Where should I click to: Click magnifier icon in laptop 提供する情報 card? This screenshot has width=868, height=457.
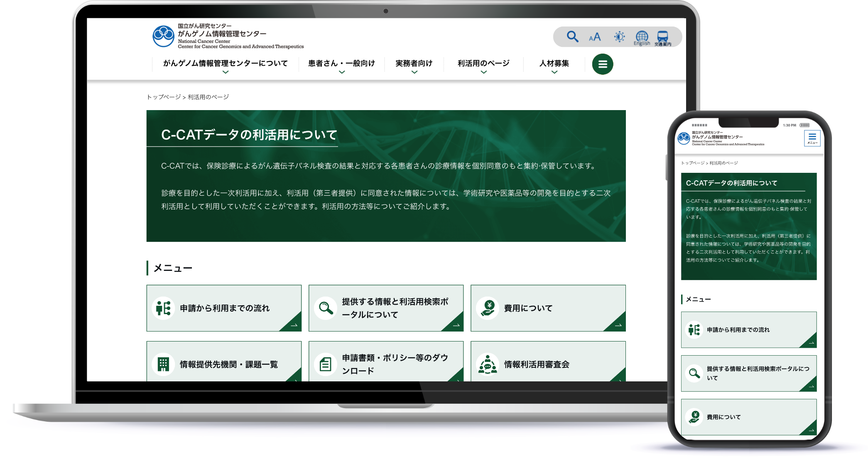[x=326, y=308]
